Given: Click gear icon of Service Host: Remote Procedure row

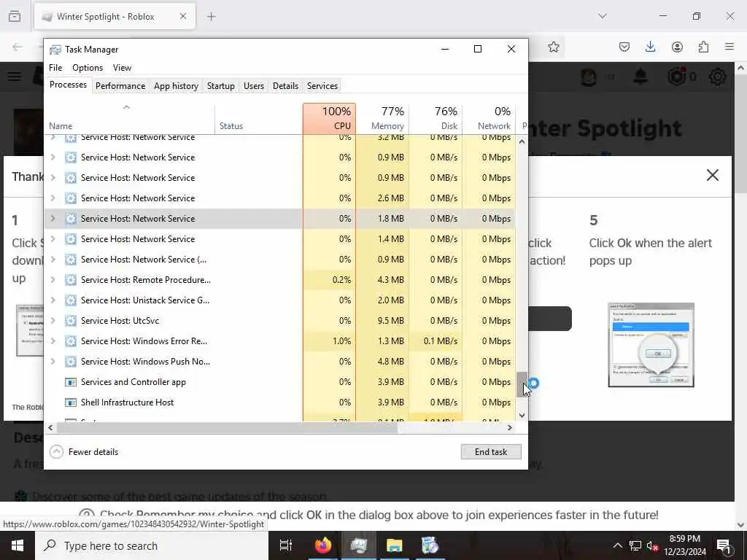Looking at the screenshot, I should [x=71, y=279].
